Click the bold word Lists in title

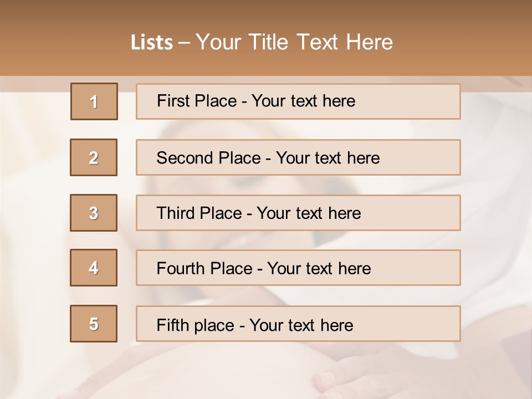pyautogui.click(x=152, y=43)
